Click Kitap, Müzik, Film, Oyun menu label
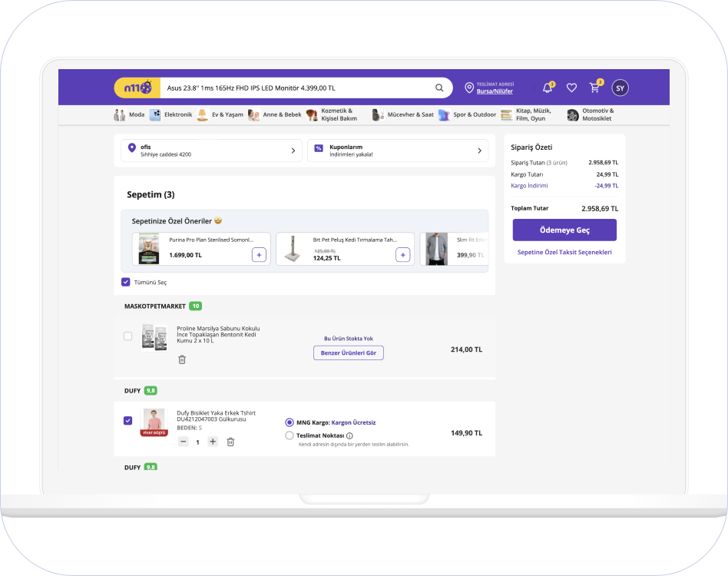 534,114
